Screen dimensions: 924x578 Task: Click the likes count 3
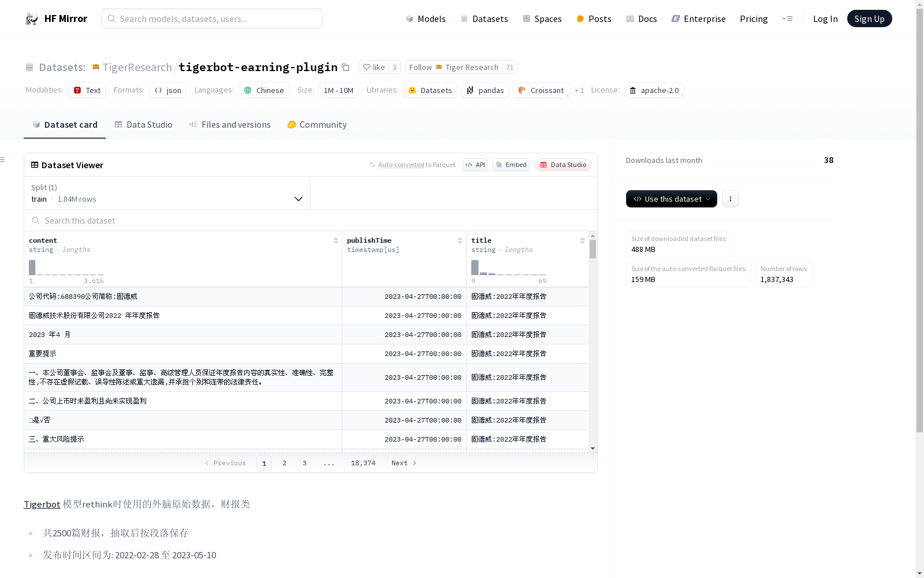(394, 67)
